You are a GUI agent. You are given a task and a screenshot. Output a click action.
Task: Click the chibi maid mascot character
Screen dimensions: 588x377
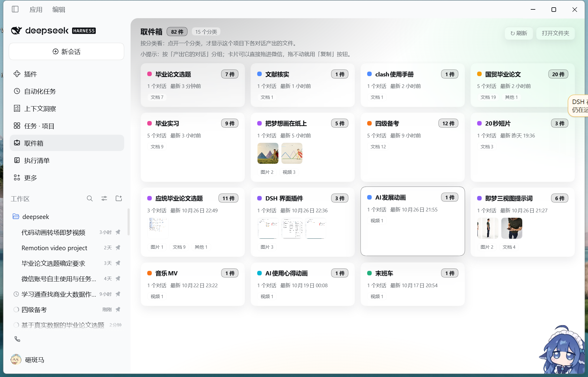click(x=562, y=350)
